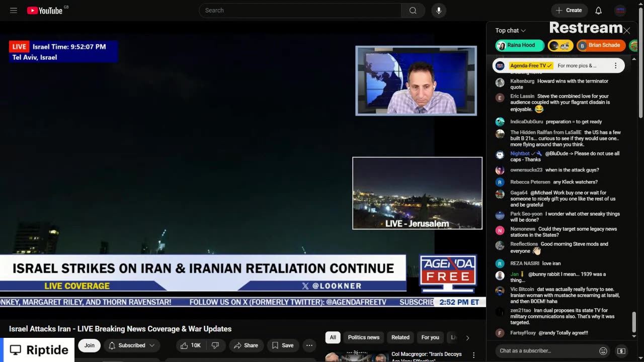This screenshot has width=644, height=362.
Task: Open Vic Bitcoin's chat avatar
Action: pos(500,291)
